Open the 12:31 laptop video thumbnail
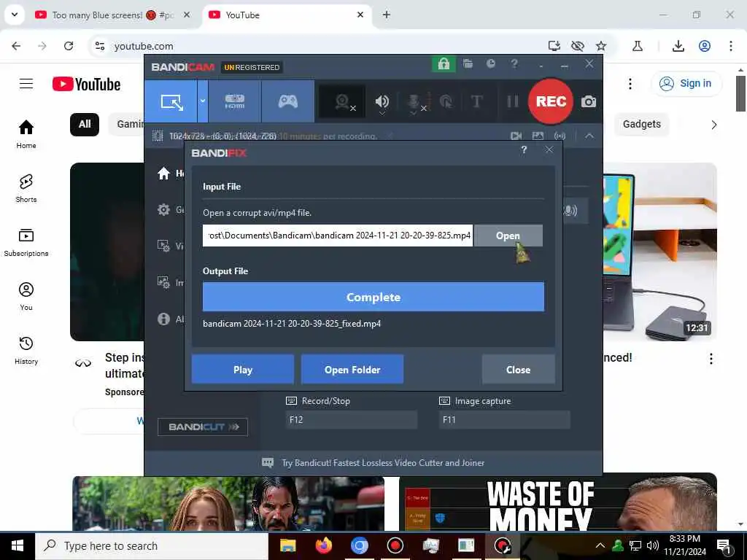This screenshot has height=560, width=747. pyautogui.click(x=659, y=252)
